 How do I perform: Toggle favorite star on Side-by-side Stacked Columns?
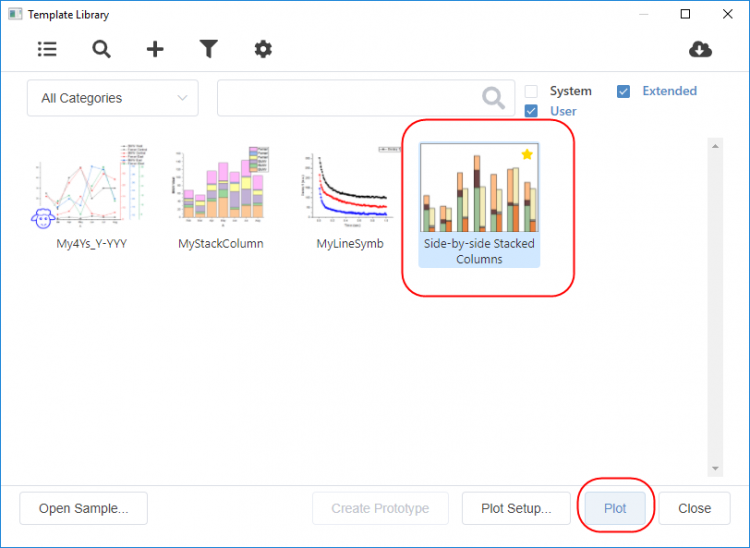click(x=527, y=155)
